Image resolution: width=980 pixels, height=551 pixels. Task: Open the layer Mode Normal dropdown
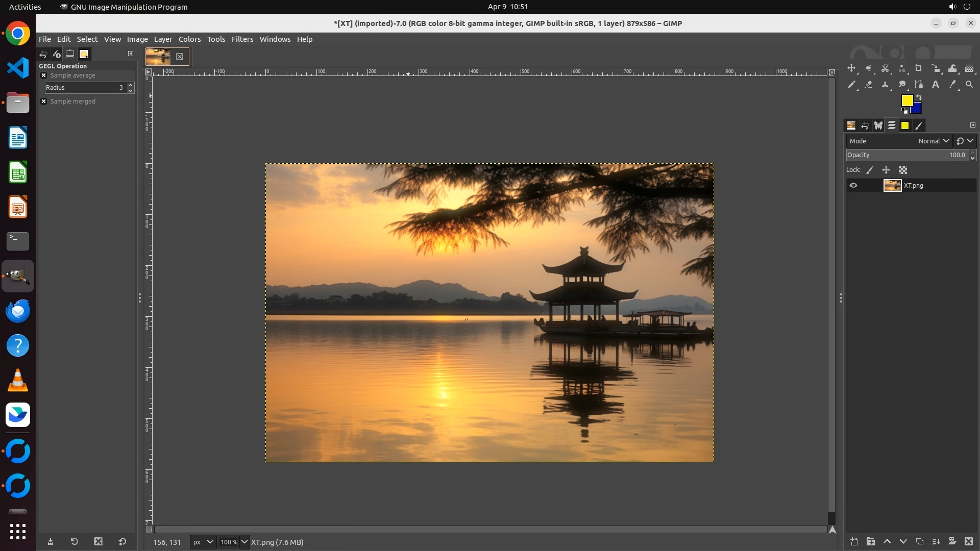click(x=933, y=141)
